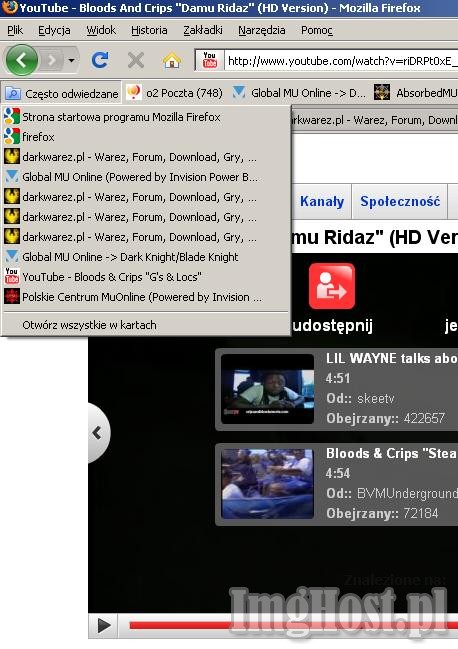The image size is (458, 649).
Task: Click the left arrow on video panel
Action: [x=98, y=433]
